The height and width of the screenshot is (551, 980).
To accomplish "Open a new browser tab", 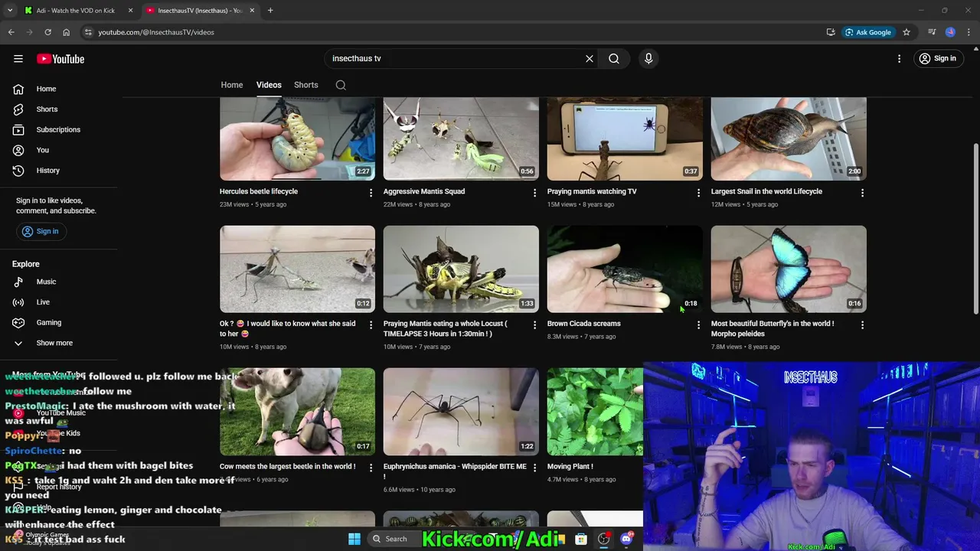I will 270,11.
